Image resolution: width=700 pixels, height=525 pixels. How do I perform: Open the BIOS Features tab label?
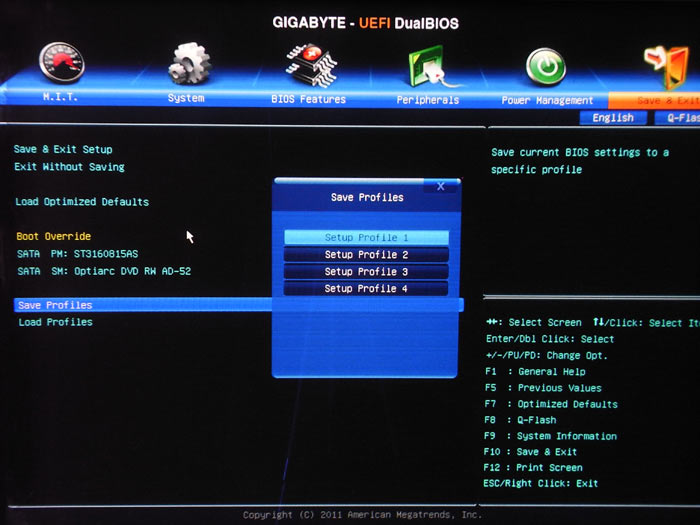click(x=308, y=99)
